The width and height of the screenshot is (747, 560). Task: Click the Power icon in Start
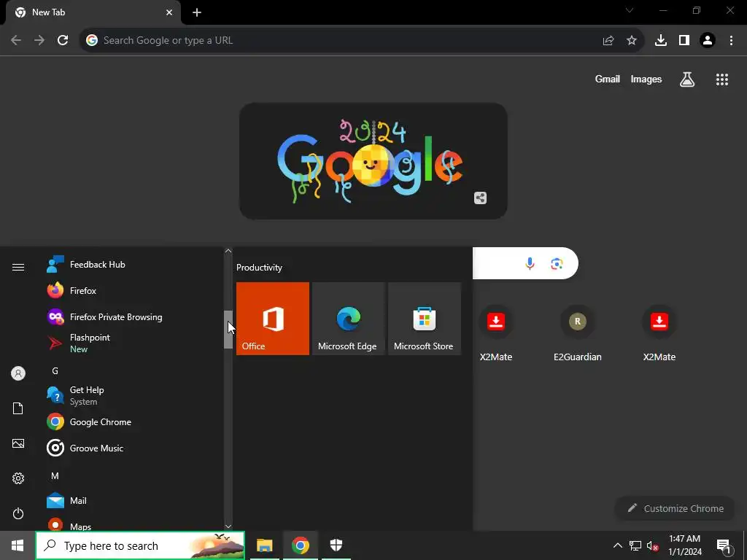pos(18,513)
